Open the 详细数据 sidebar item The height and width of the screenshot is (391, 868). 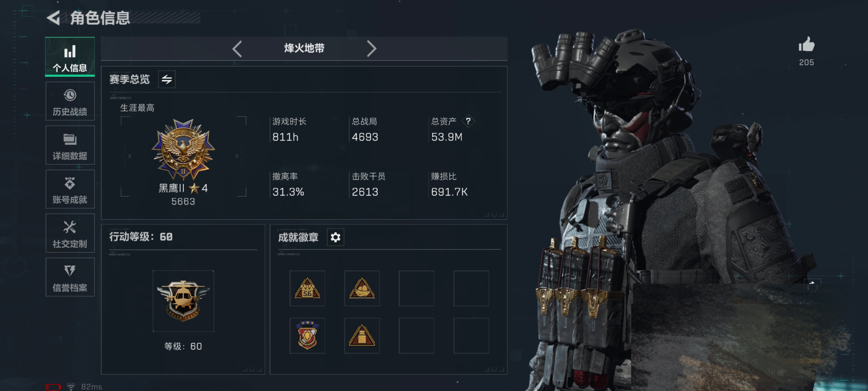tap(70, 145)
